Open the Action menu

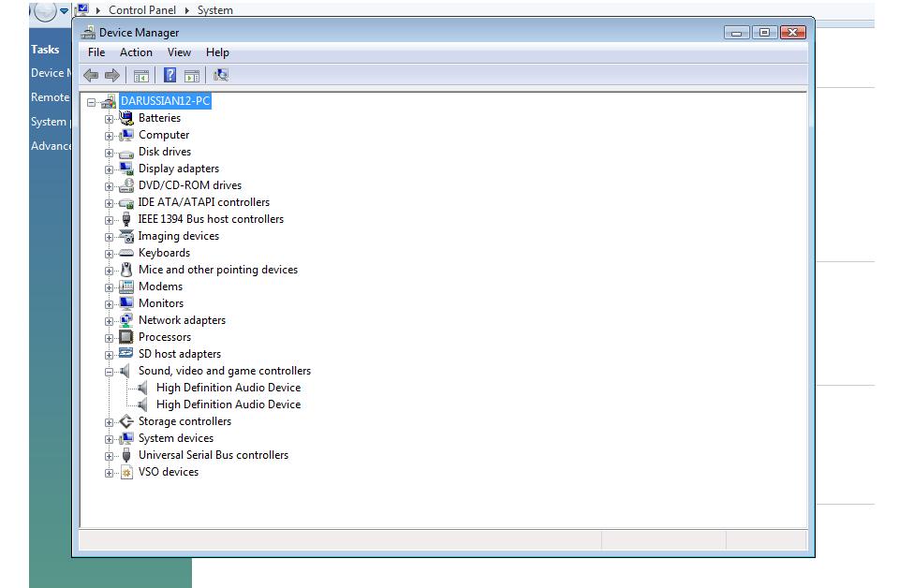point(136,52)
